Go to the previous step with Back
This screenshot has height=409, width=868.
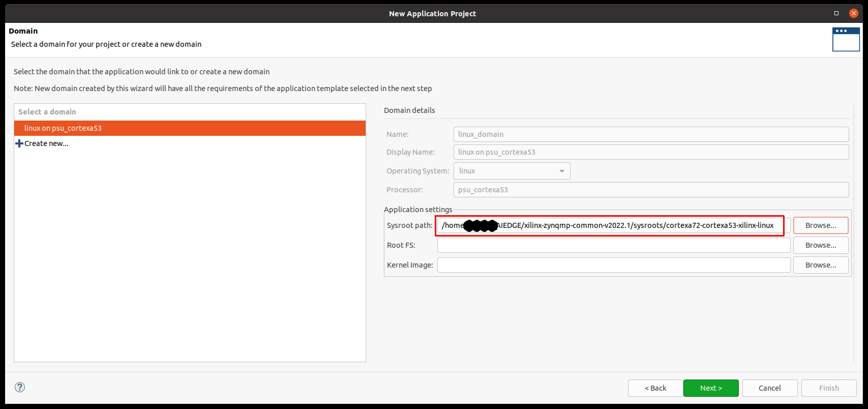point(655,388)
